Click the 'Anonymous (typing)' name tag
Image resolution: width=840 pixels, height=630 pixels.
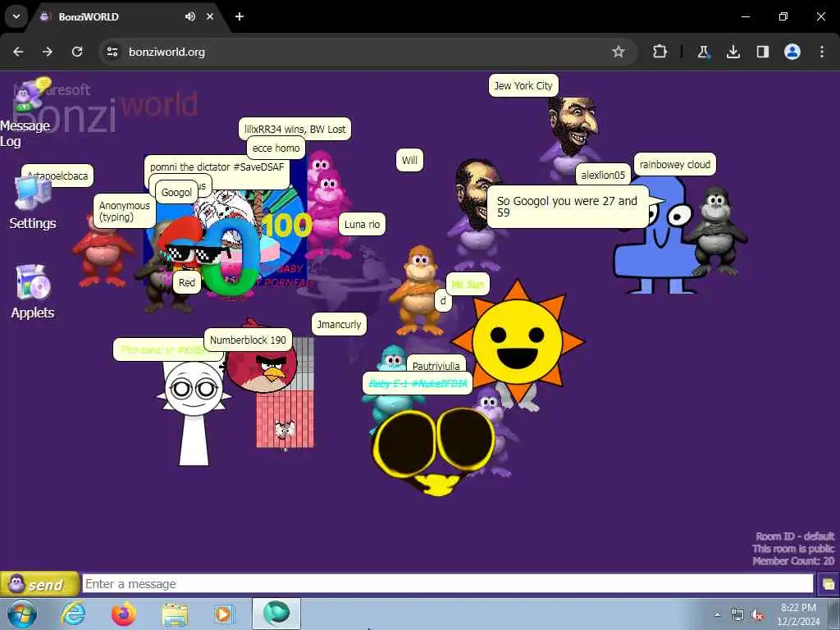pyautogui.click(x=125, y=211)
